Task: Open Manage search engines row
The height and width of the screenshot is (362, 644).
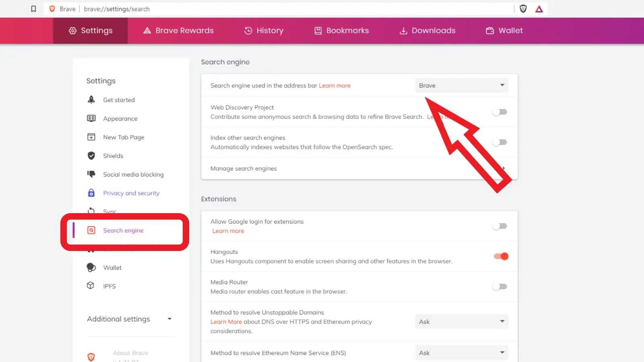Action: coord(359,169)
